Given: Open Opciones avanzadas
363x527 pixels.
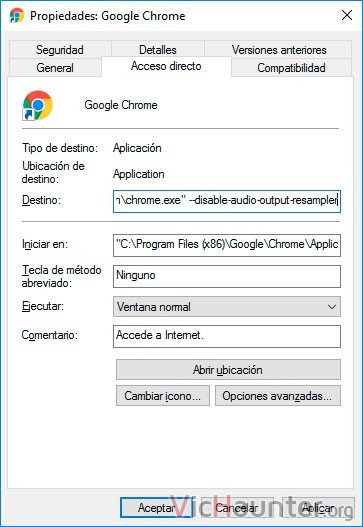Looking at the screenshot, I should click(x=278, y=396).
